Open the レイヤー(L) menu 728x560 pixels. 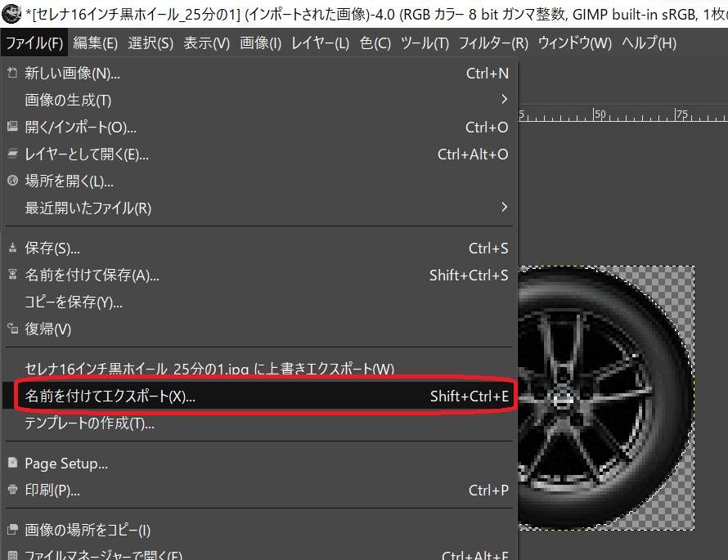pyautogui.click(x=320, y=43)
